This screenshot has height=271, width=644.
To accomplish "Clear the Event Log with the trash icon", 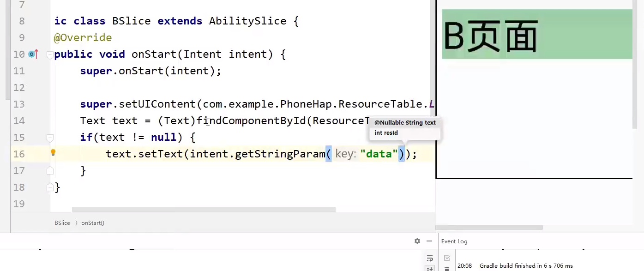I will (447, 268).
